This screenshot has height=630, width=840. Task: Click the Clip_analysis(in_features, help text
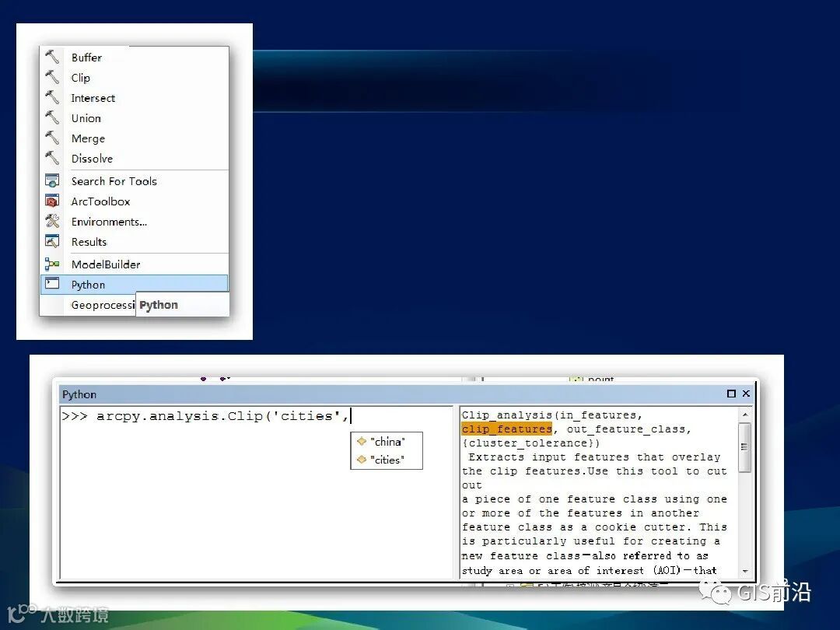[x=551, y=415]
